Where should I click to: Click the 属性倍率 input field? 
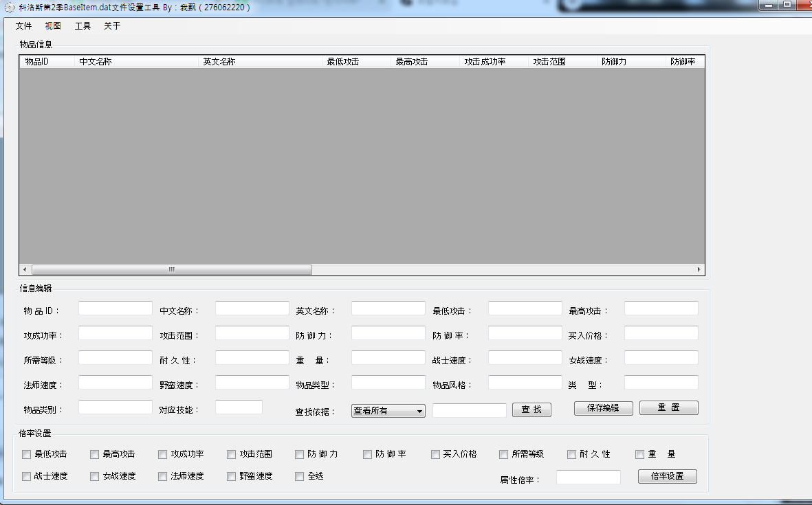[x=588, y=477]
